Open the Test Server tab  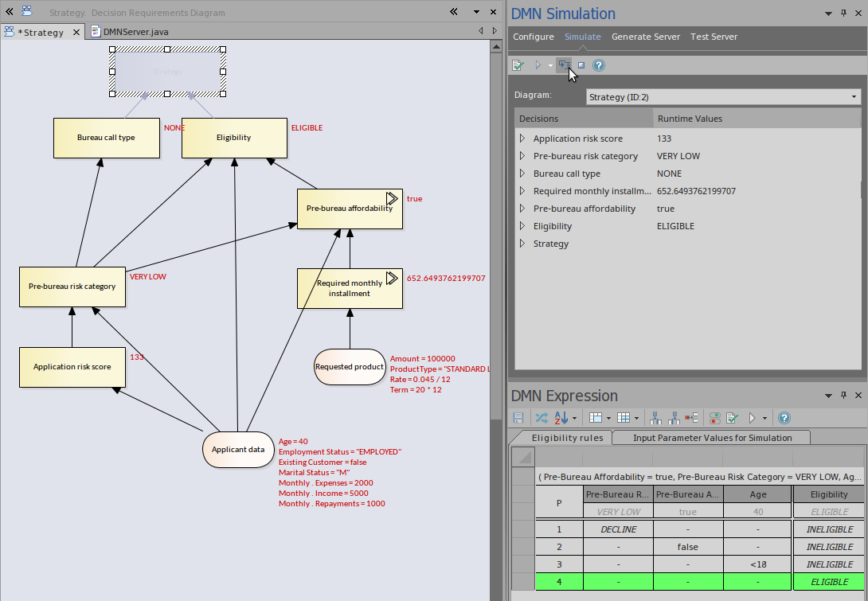pyautogui.click(x=714, y=37)
